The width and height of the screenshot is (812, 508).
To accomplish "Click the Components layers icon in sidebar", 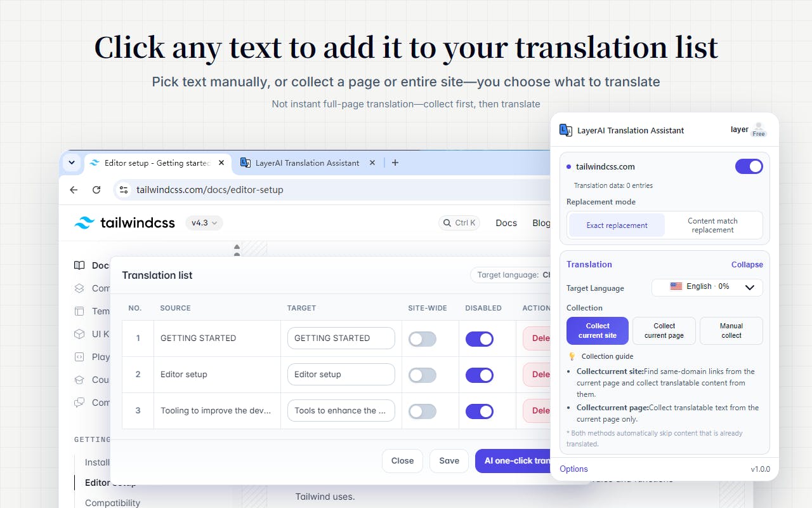I will 79,288.
